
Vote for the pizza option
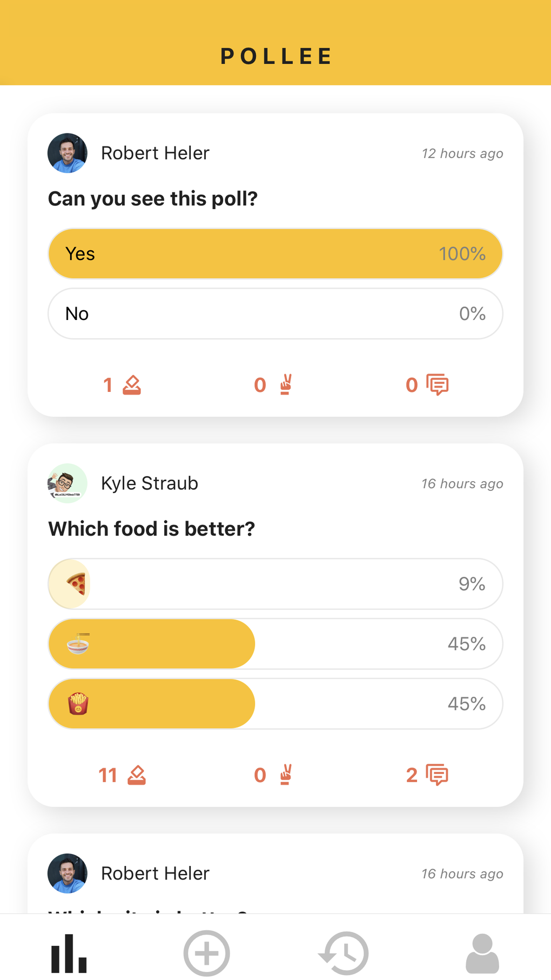point(275,584)
